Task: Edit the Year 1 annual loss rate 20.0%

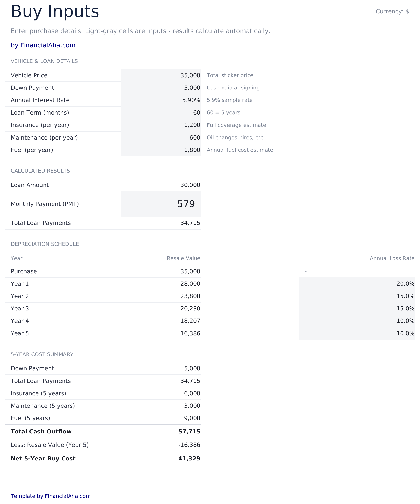Action: point(357,284)
